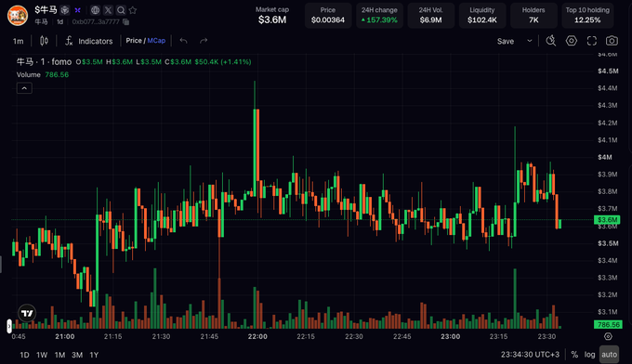Click the 23:00 time axis label

[450, 336]
